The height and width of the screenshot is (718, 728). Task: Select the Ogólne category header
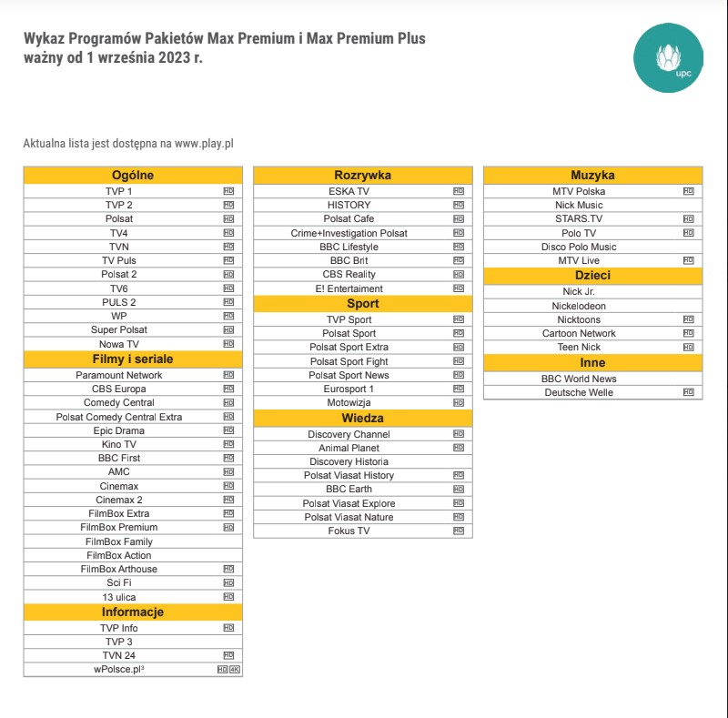[x=133, y=175]
